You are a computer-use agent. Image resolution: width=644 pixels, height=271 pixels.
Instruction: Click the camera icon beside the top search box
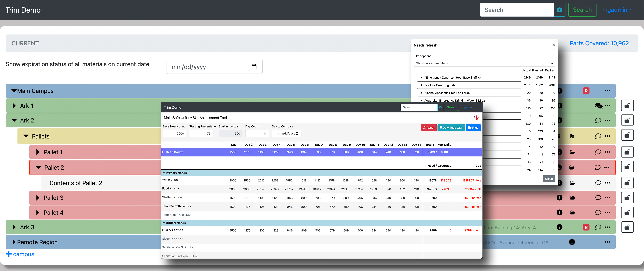559,10
